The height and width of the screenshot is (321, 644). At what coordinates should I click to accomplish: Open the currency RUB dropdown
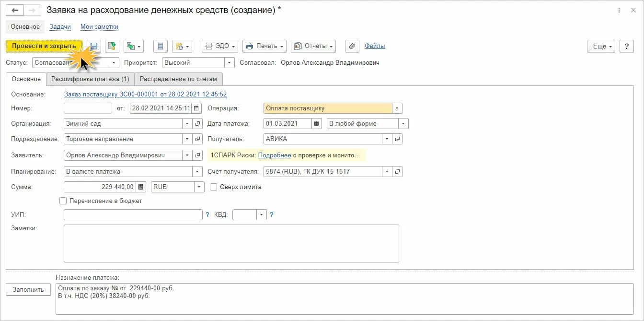click(199, 187)
